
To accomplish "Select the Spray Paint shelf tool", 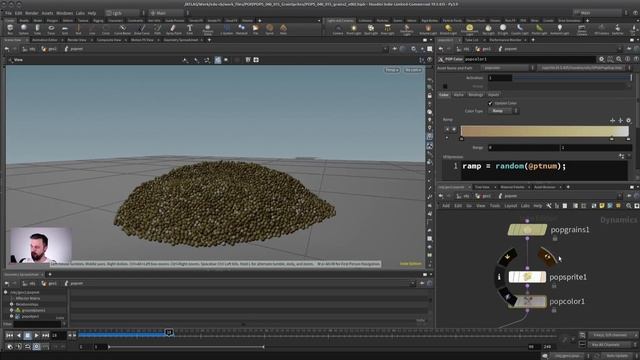I will click(x=173, y=29).
